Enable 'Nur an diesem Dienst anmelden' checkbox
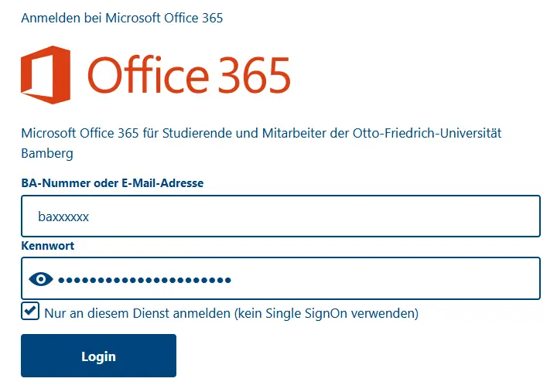The image size is (557, 392). click(30, 311)
